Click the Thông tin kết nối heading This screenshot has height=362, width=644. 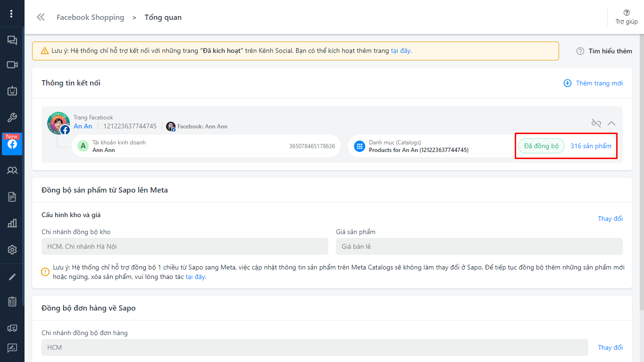(71, 83)
